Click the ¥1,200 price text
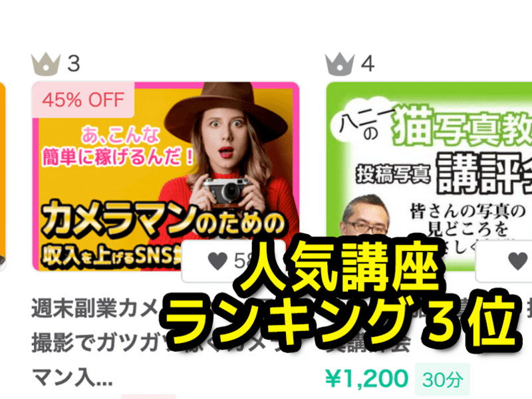532x399 pixels. click(366, 378)
